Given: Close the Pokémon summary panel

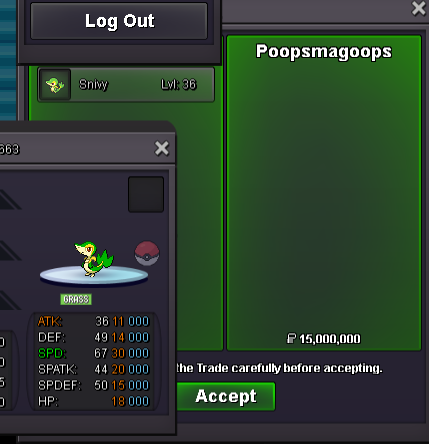Looking at the screenshot, I should [x=162, y=148].
